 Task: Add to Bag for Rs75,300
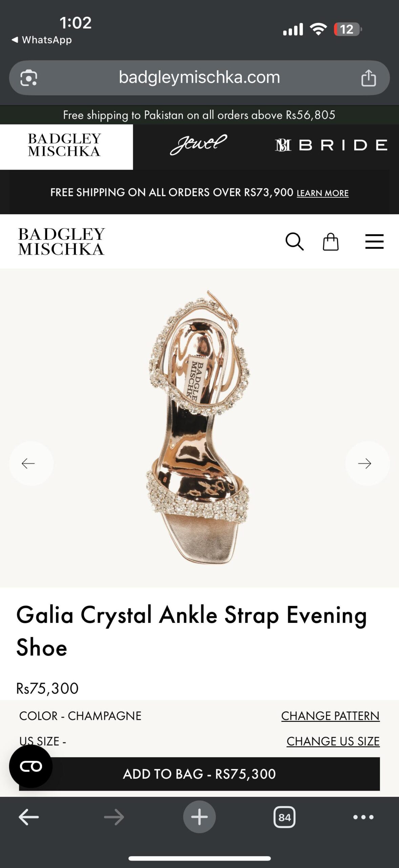[199, 774]
